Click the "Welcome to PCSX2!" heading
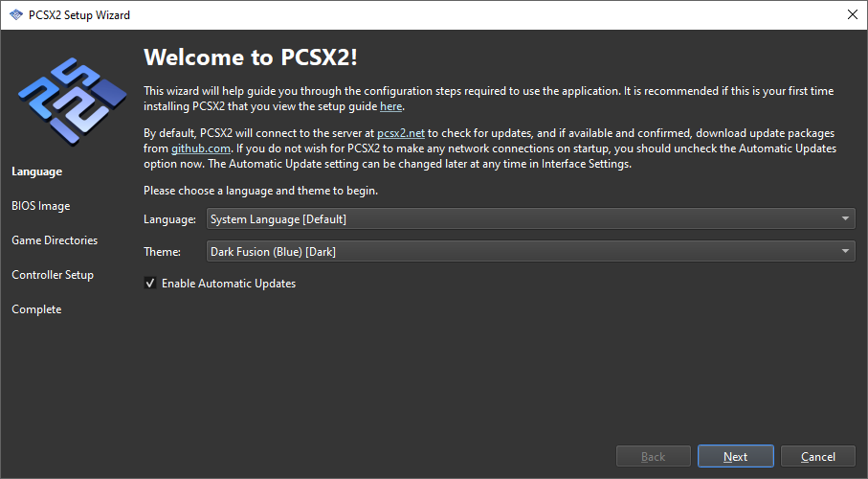 (251, 57)
